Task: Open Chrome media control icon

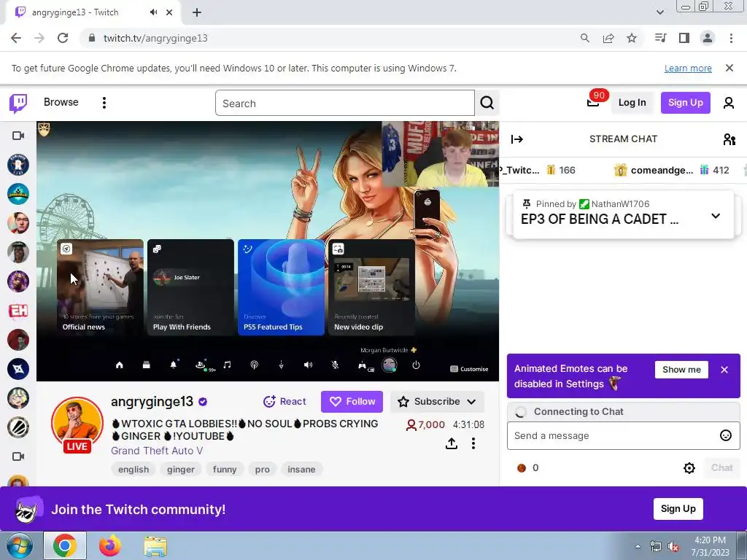Action: click(x=660, y=38)
